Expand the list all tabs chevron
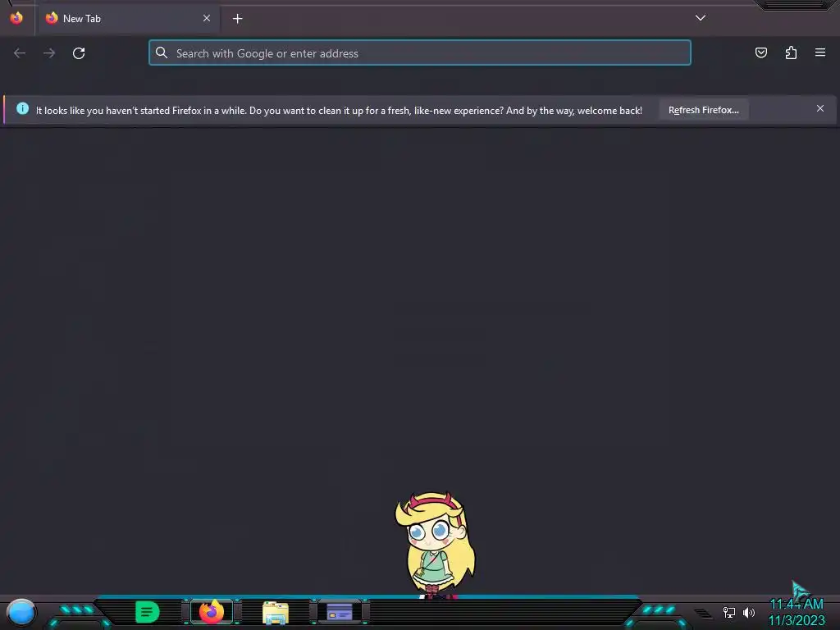The width and height of the screenshot is (840, 630). [x=701, y=18]
